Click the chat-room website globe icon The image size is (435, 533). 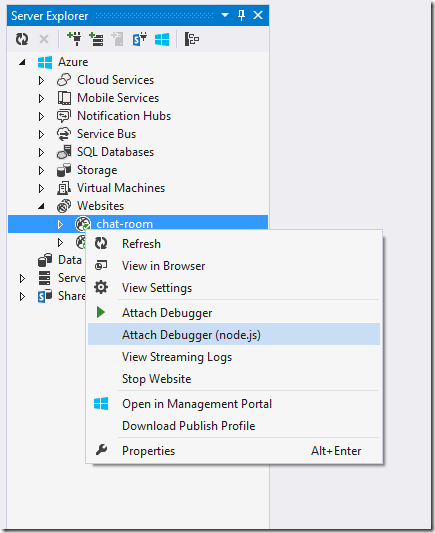click(83, 224)
